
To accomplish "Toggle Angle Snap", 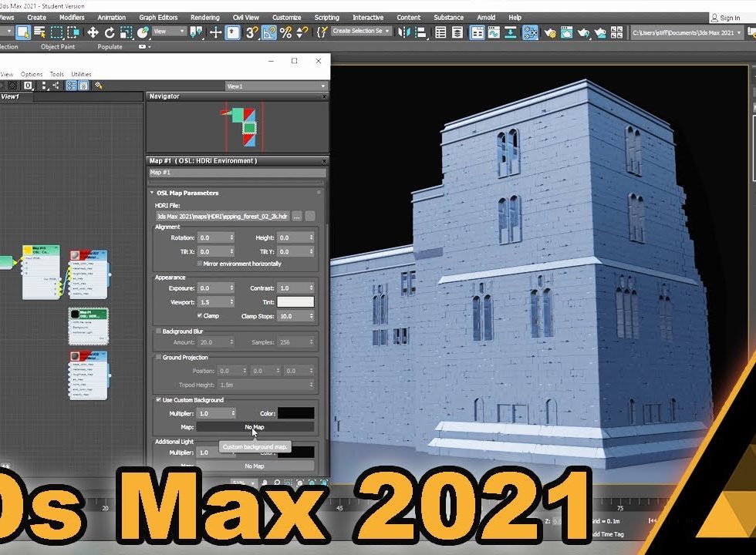I will (x=268, y=32).
